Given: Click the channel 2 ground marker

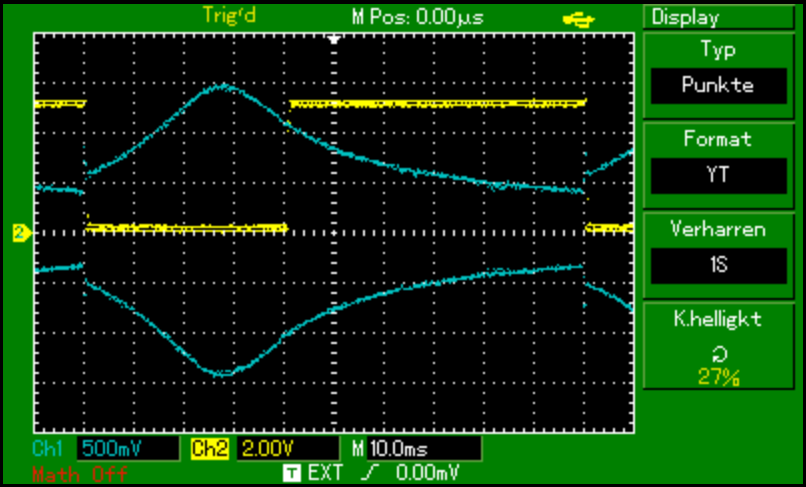Looking at the screenshot, I should coord(19,233).
